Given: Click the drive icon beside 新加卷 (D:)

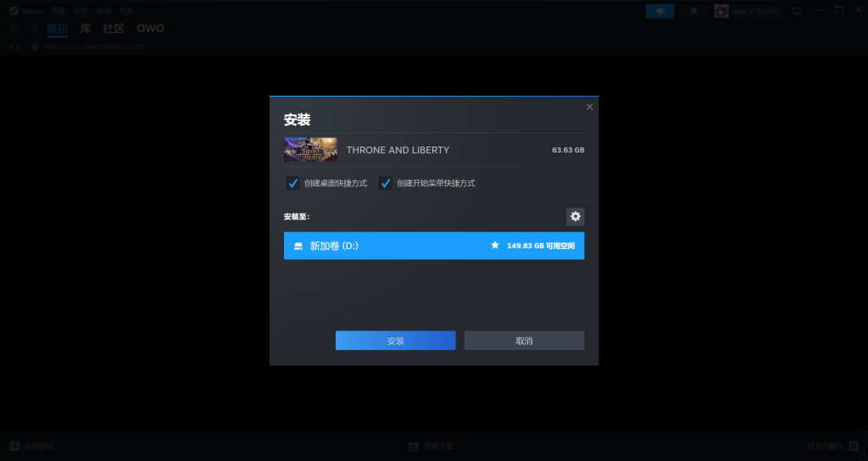Looking at the screenshot, I should coord(298,246).
